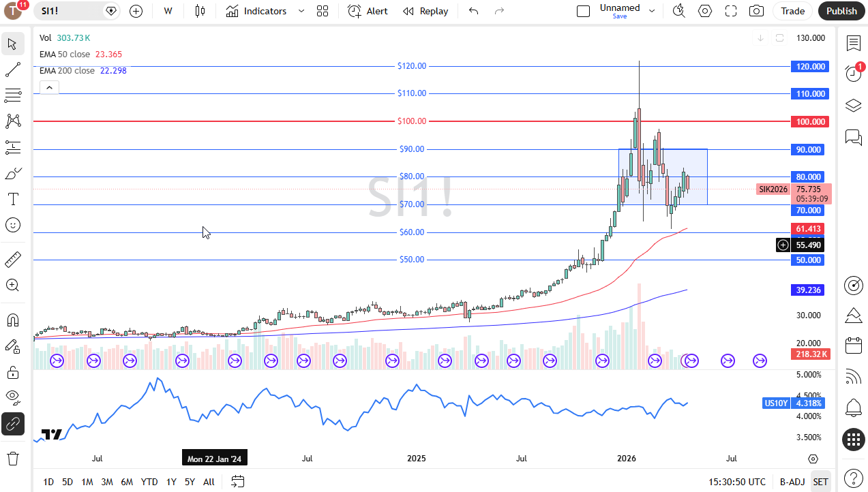This screenshot has width=868, height=492.
Task: Switch to the 1Y time range
Action: [172, 482]
